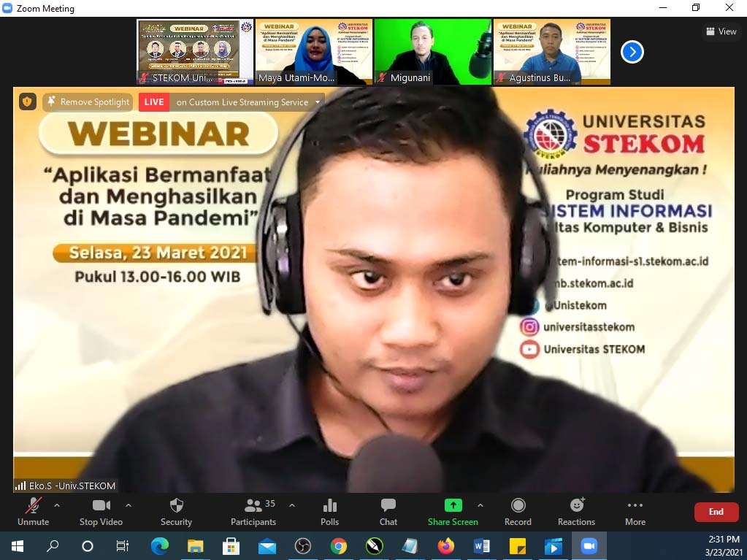Image resolution: width=747 pixels, height=560 pixels.
Task: Open the Participants panel
Action: coord(253,512)
